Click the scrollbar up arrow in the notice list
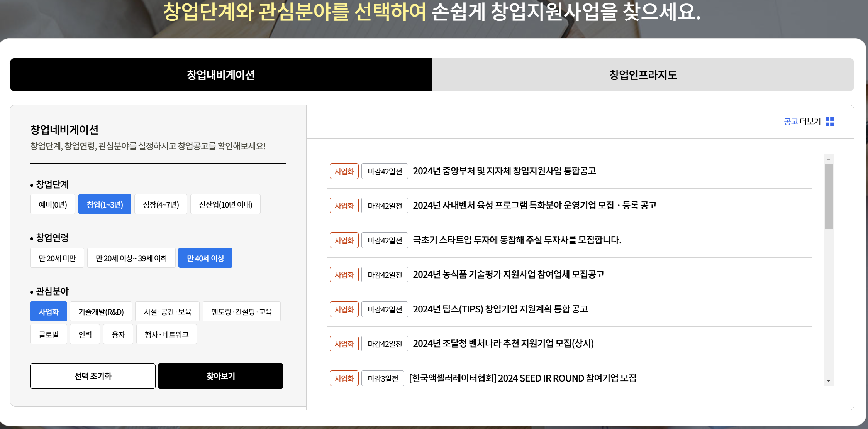This screenshot has height=429, width=868. tap(829, 159)
